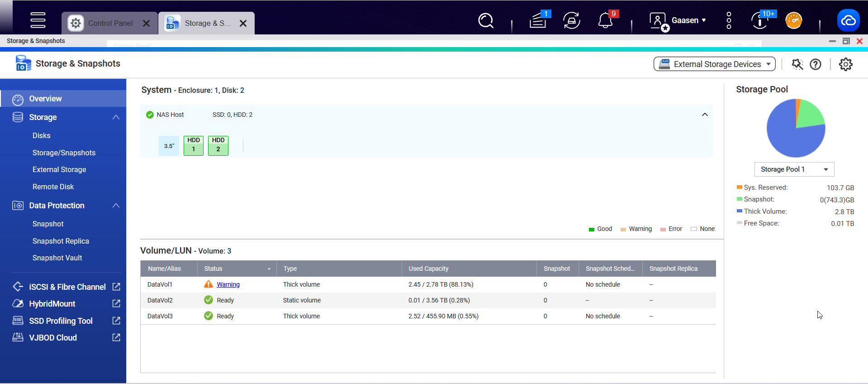
Task: Open the resource monitor dashboard icon
Action: coord(793,21)
